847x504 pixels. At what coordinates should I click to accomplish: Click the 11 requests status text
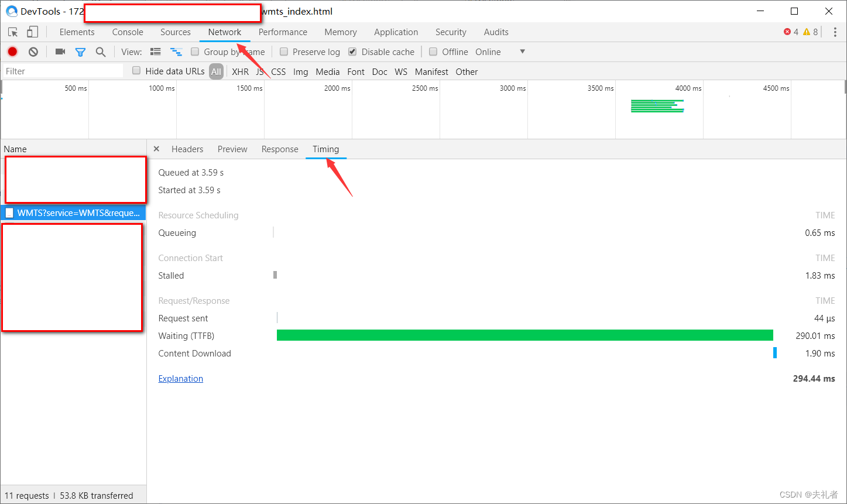[27, 496]
